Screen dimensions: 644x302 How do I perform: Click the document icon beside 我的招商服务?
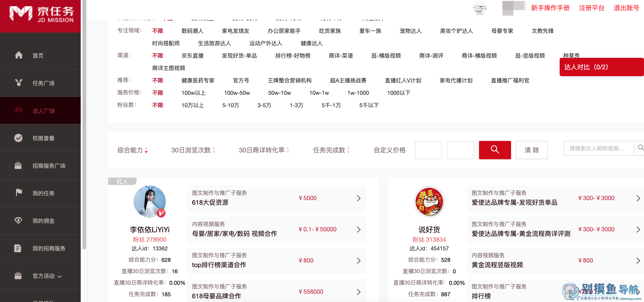(18, 248)
